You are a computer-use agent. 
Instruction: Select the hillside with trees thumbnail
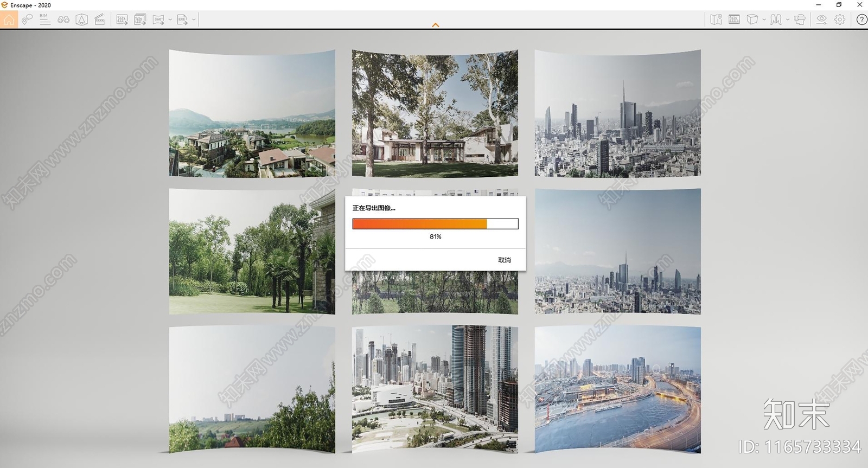(x=252, y=389)
